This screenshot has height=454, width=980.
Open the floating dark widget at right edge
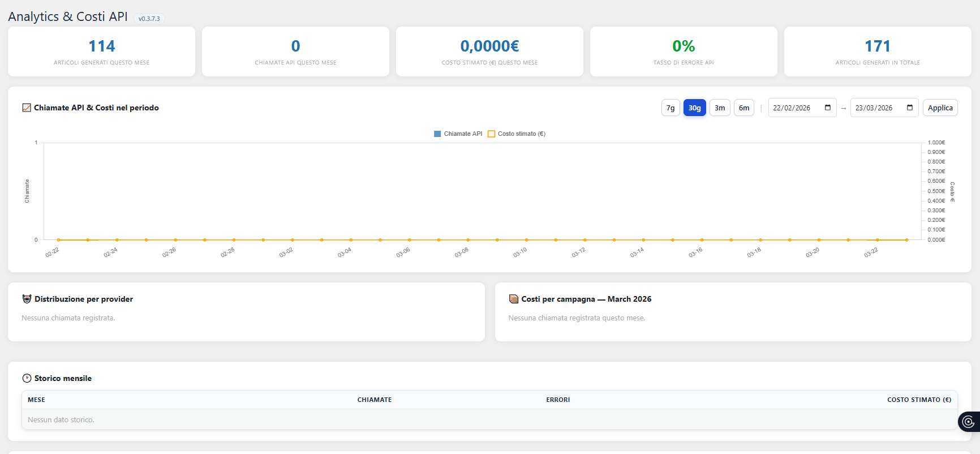(969, 422)
